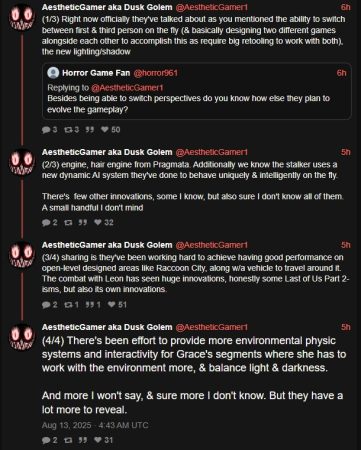This screenshot has width=361, height=450.
Task: Click 'Replying to @AestheticGamer1' handle link
Action: coord(127,88)
